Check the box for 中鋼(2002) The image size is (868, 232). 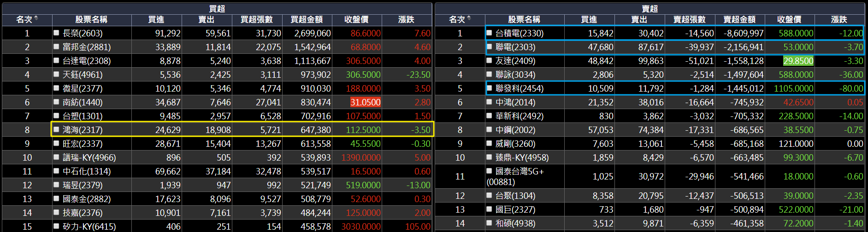[489, 129]
